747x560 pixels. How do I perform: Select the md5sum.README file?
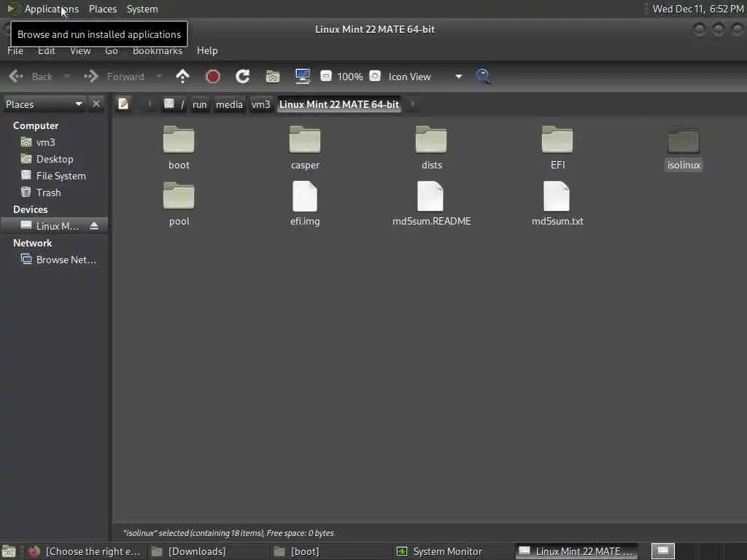point(431,204)
